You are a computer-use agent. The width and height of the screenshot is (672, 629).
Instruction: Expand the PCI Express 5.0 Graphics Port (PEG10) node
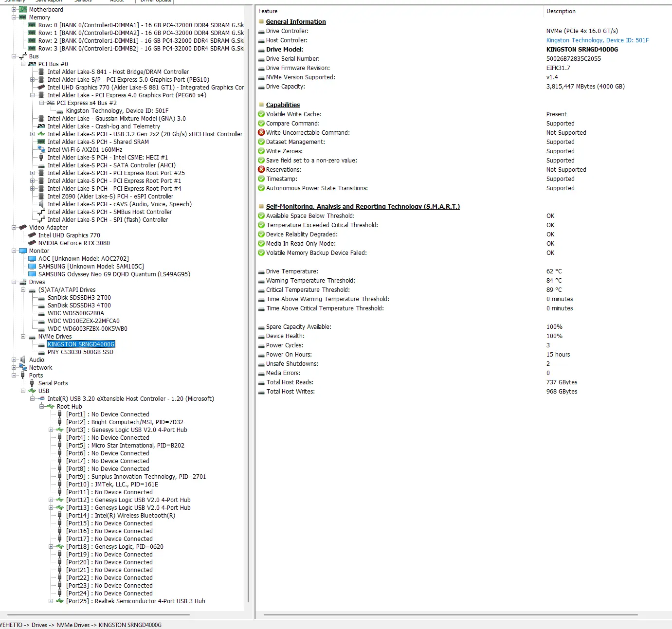point(33,79)
